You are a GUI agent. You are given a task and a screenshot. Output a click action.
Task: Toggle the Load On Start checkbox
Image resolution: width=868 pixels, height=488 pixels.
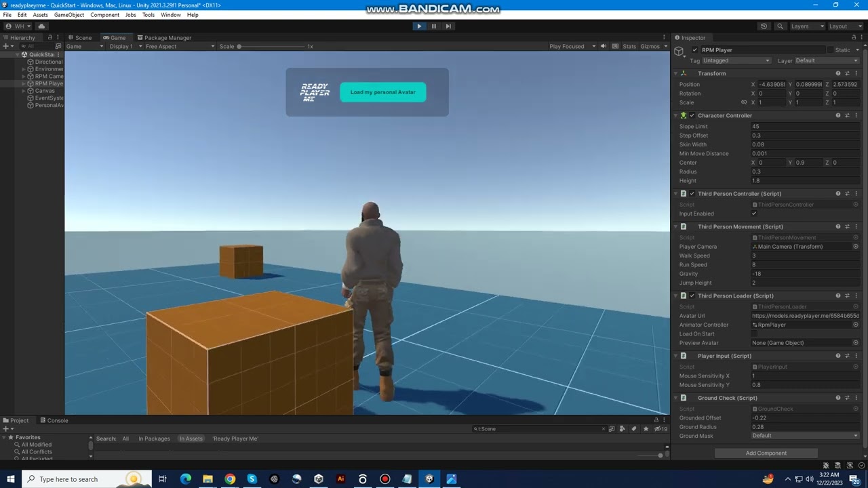tap(754, 333)
